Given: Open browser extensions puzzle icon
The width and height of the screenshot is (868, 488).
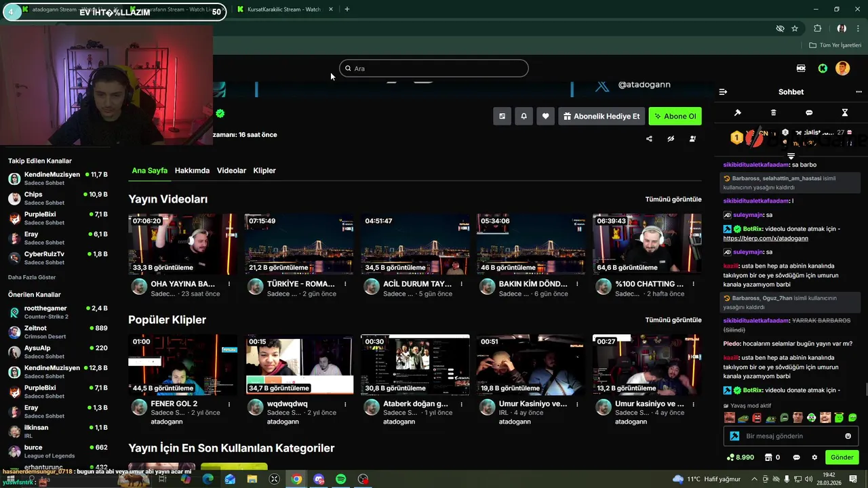Looking at the screenshot, I should (817, 28).
